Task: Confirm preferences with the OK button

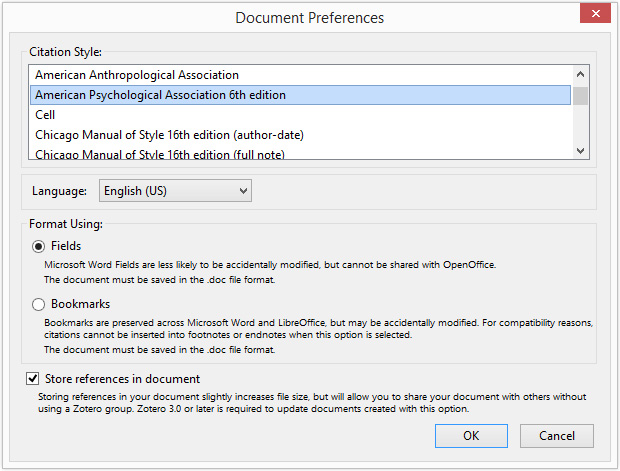Action: tap(471, 436)
